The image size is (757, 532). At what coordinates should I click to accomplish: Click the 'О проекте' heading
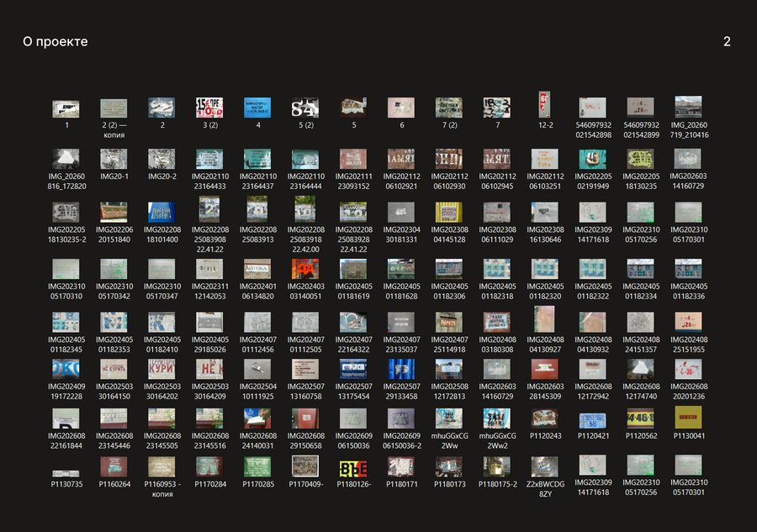(x=55, y=41)
